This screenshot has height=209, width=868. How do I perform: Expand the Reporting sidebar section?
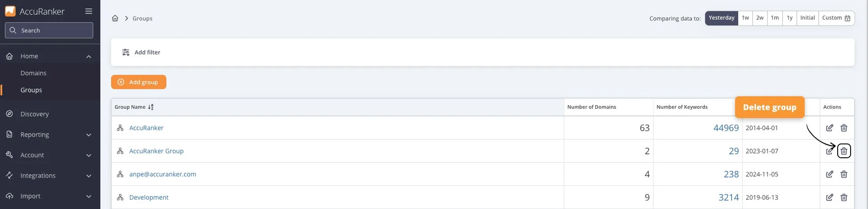pyautogui.click(x=88, y=135)
